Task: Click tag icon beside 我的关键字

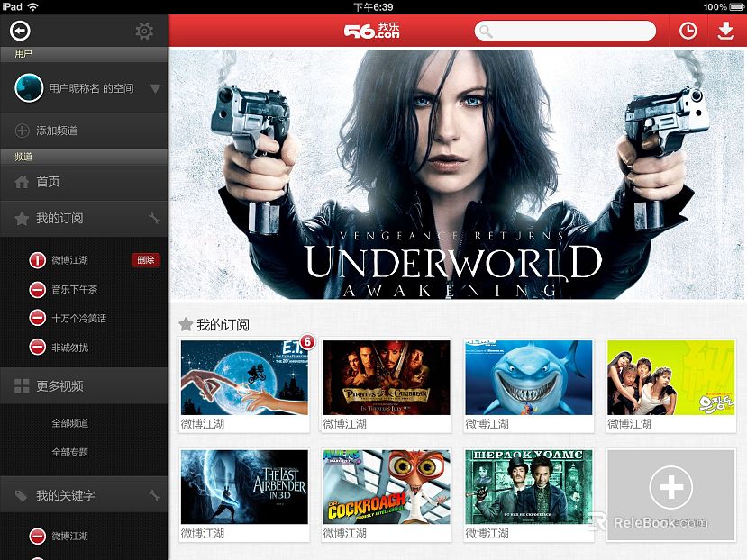Action: tap(21, 496)
